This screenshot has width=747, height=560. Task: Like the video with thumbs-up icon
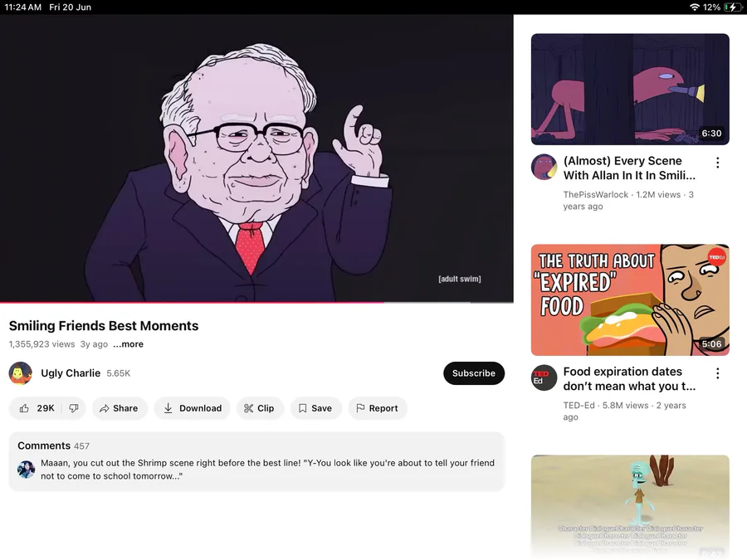point(37,408)
